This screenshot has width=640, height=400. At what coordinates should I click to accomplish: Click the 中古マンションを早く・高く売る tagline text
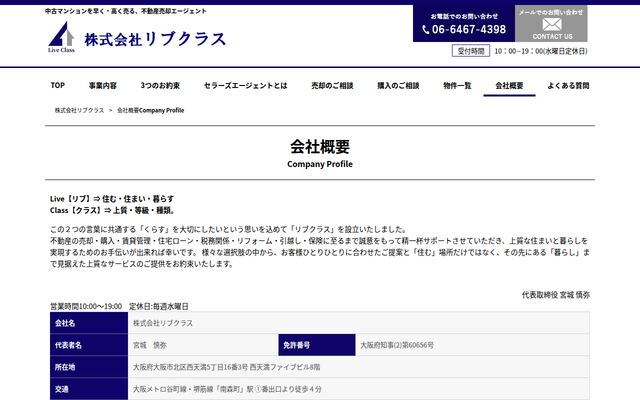[126, 11]
